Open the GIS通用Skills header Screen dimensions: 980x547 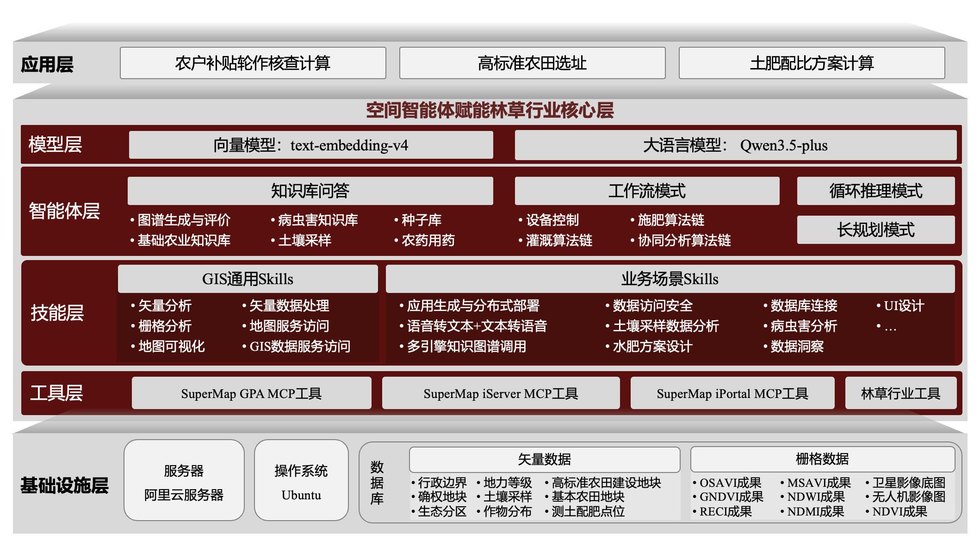248,279
